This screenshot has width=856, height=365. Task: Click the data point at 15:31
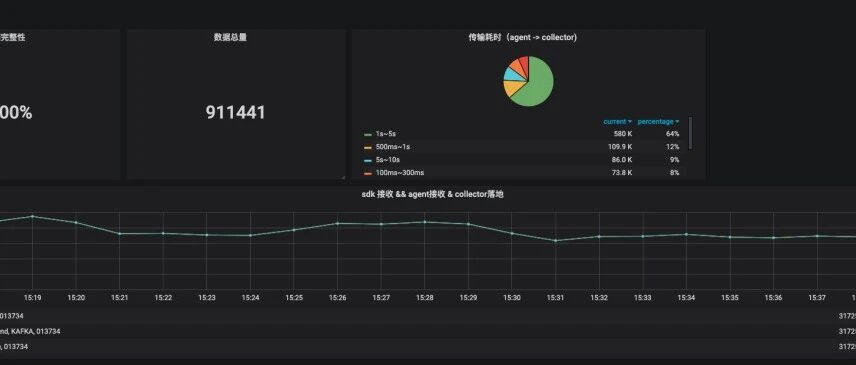555,241
